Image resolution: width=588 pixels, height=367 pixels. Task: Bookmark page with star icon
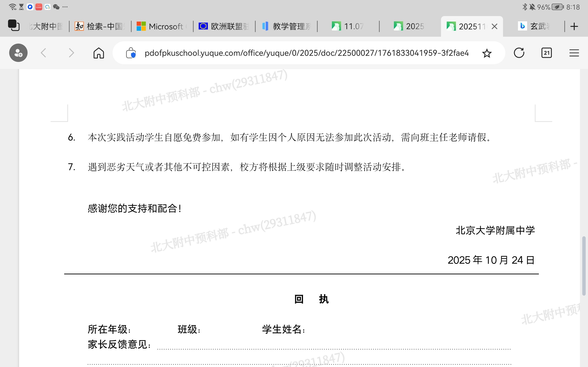click(487, 53)
